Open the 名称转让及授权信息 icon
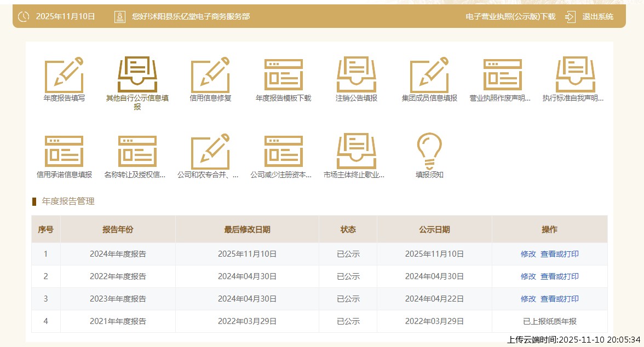 tap(137, 152)
